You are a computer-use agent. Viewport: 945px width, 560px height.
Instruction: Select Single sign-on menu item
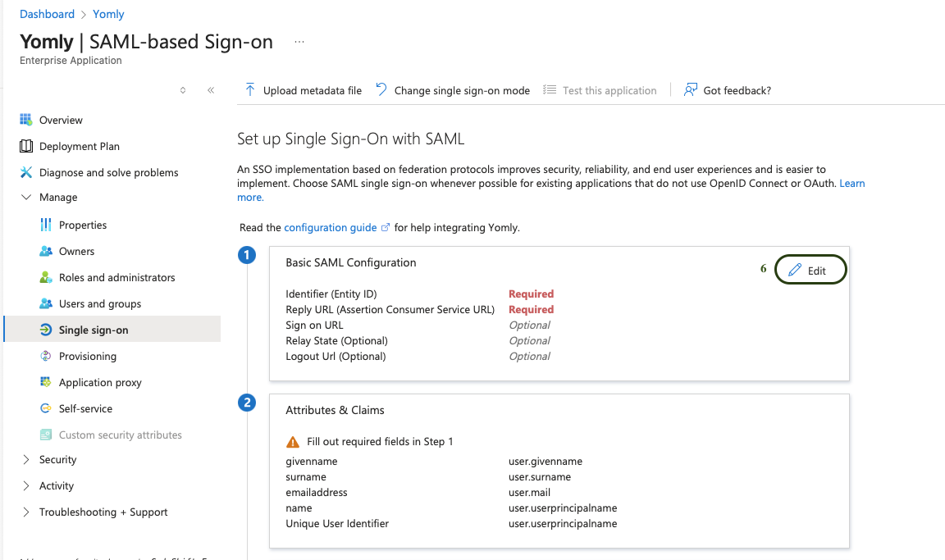pos(94,330)
